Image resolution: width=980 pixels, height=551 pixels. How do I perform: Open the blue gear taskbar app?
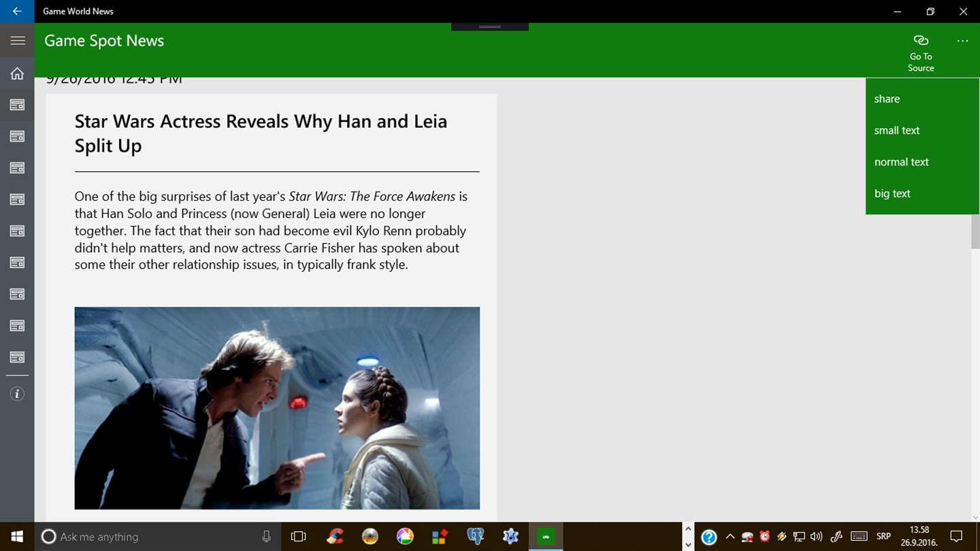510,537
